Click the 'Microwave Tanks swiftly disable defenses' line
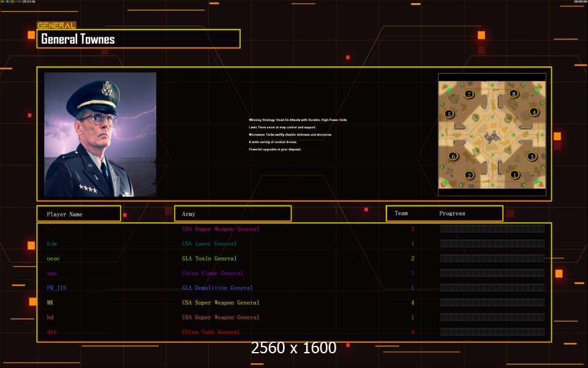 click(290, 134)
